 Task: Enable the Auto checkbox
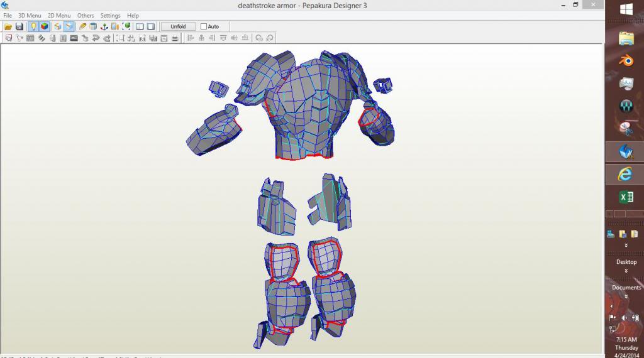pos(203,26)
